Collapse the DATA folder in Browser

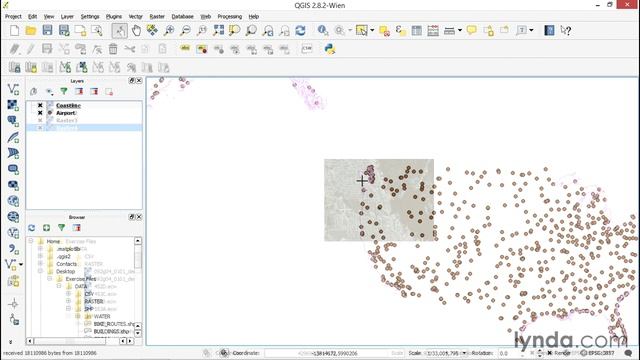[x=59, y=286]
